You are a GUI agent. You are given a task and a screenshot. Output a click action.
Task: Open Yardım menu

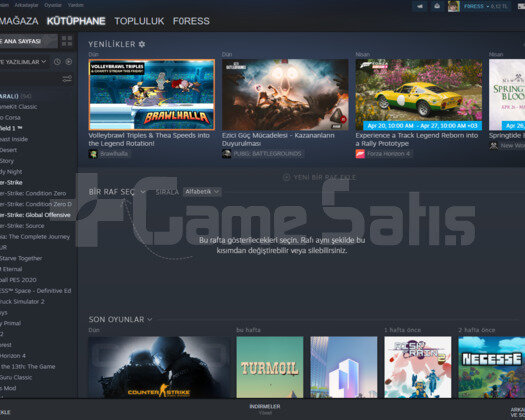pos(76,5)
